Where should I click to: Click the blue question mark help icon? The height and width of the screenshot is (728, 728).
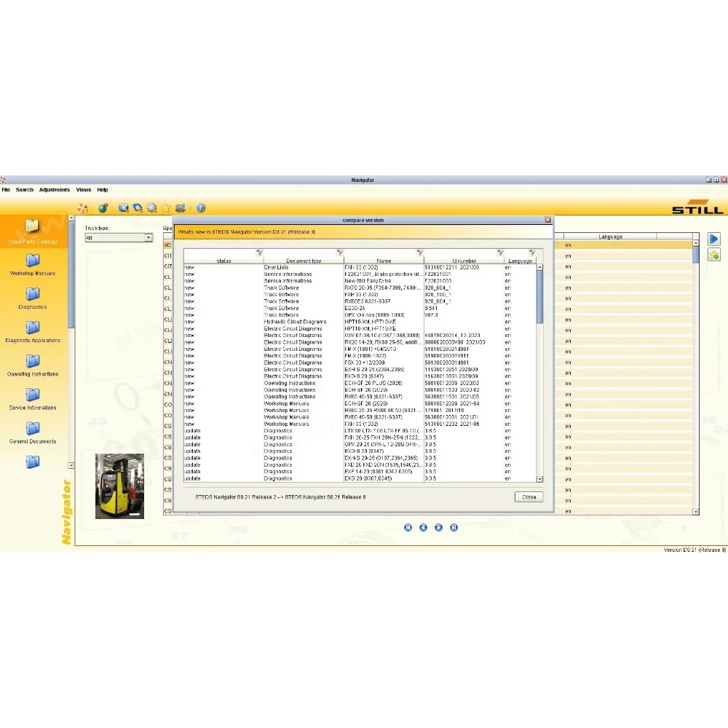(x=201, y=208)
